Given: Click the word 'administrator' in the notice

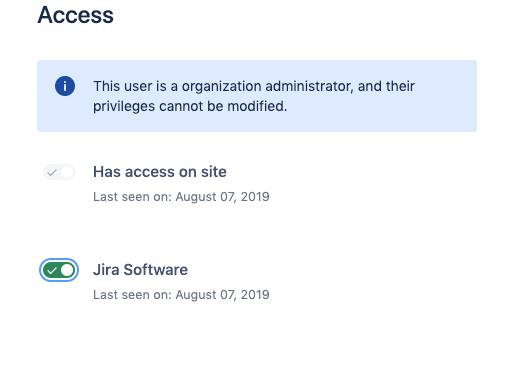Looking at the screenshot, I should click(309, 86).
